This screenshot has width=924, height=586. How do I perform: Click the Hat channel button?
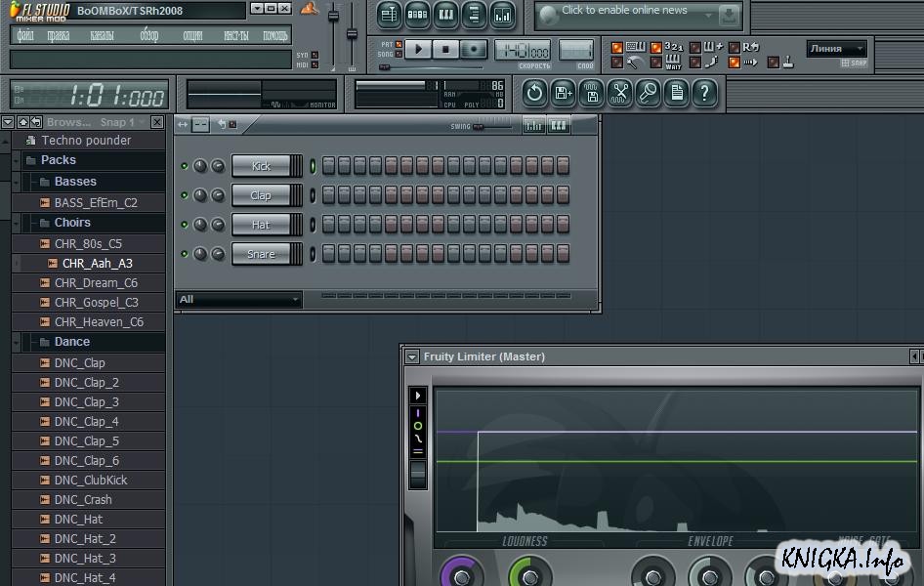(x=261, y=225)
